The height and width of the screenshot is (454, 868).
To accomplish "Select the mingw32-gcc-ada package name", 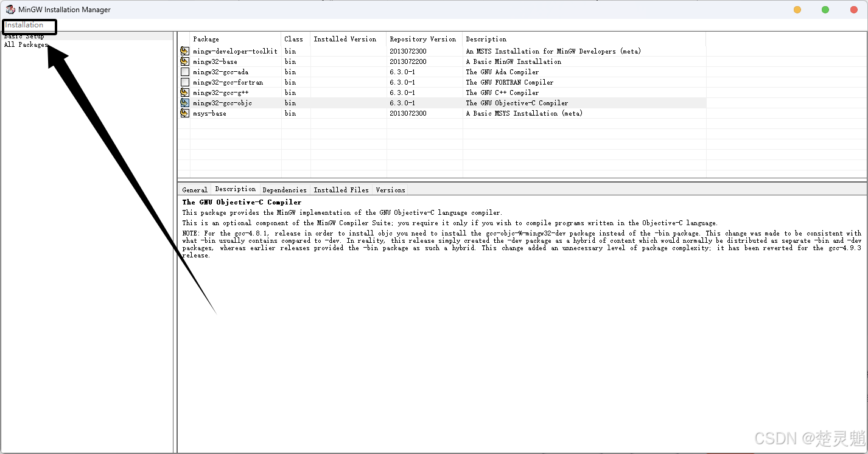I will point(220,72).
